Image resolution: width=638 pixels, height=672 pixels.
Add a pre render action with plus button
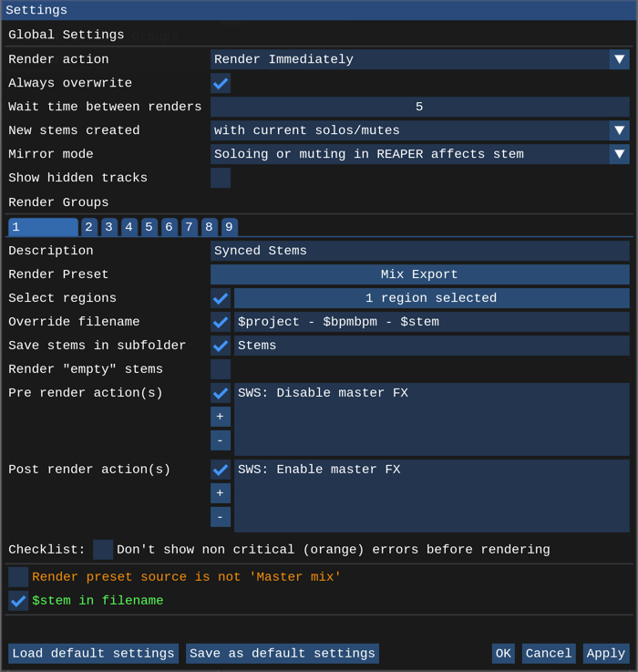point(220,417)
